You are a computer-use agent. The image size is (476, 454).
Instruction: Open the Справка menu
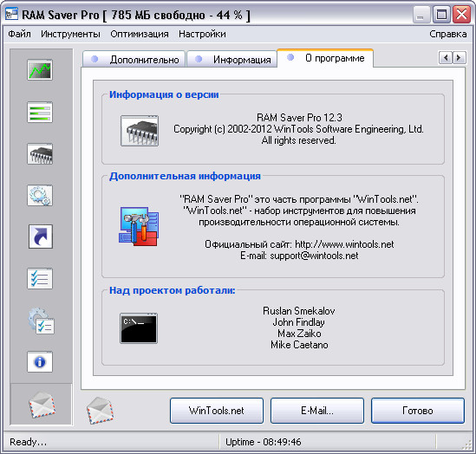point(447,34)
